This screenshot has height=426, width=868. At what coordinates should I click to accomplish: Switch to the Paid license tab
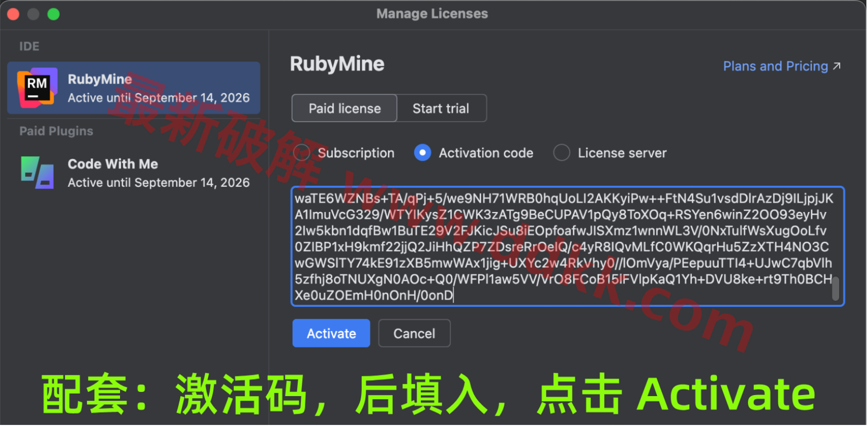coord(344,108)
